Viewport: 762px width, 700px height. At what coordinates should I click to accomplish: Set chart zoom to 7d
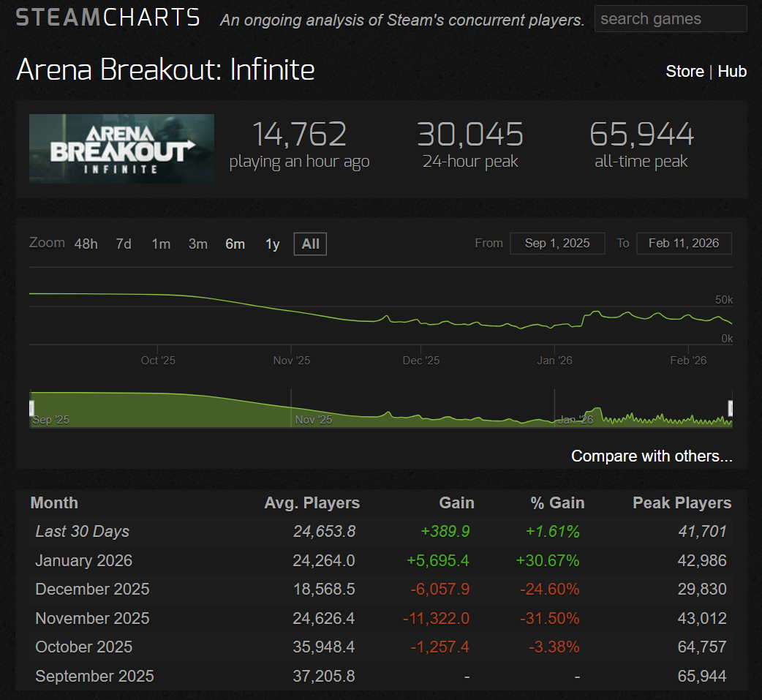[124, 244]
